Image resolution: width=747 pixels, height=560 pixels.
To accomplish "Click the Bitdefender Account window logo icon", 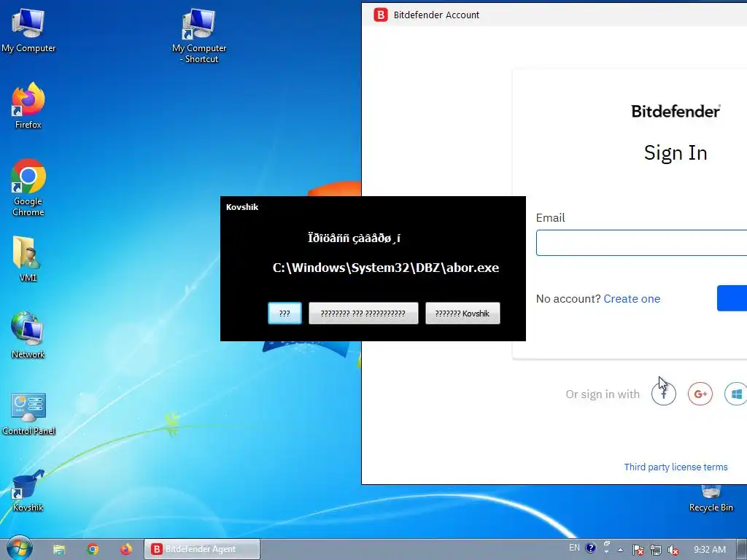I will [x=380, y=15].
